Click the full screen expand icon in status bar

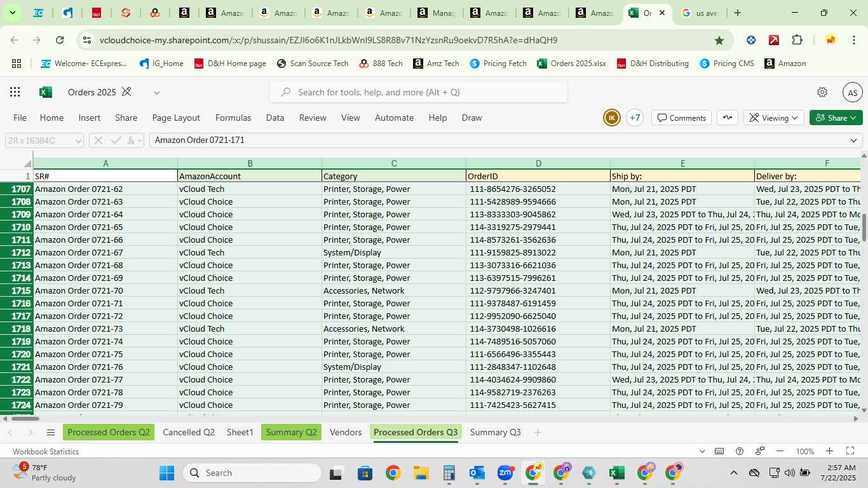pos(850,451)
